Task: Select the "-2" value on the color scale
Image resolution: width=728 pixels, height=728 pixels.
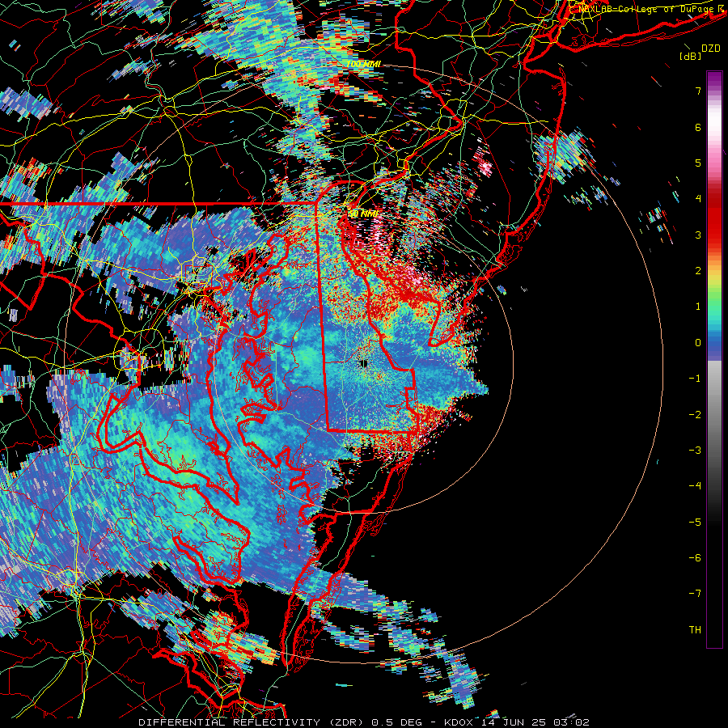Action: click(x=695, y=415)
